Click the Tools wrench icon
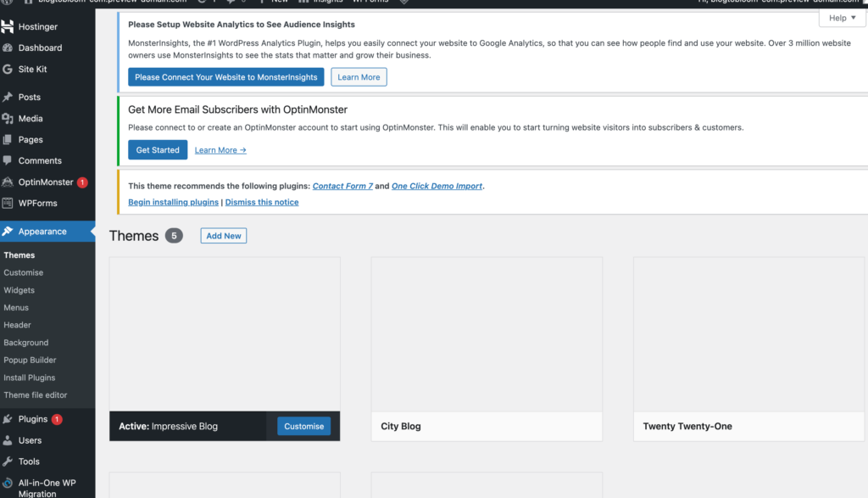Screen dimensions: 868x498 [7, 462]
